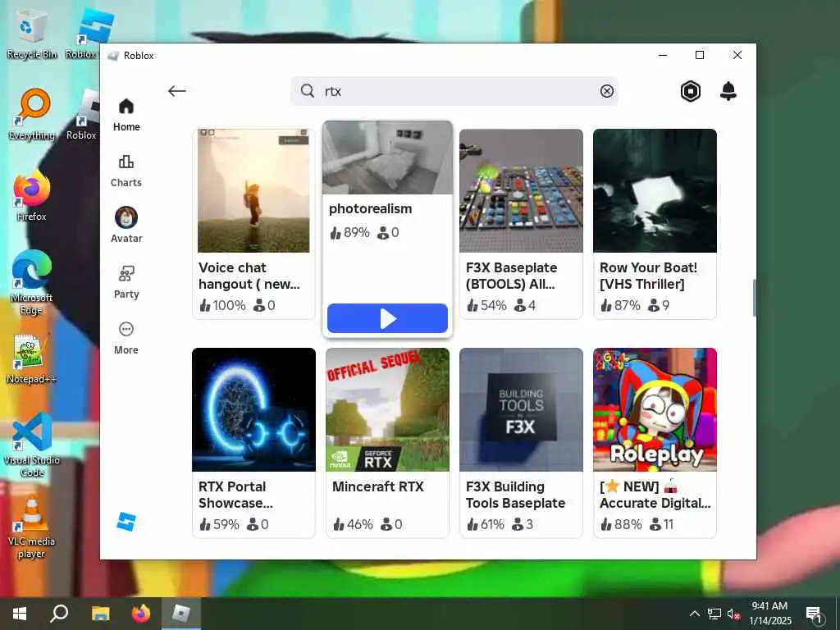Viewport: 840px width, 630px height.
Task: Select Notepad++ desktop shortcut
Action: click(x=32, y=359)
